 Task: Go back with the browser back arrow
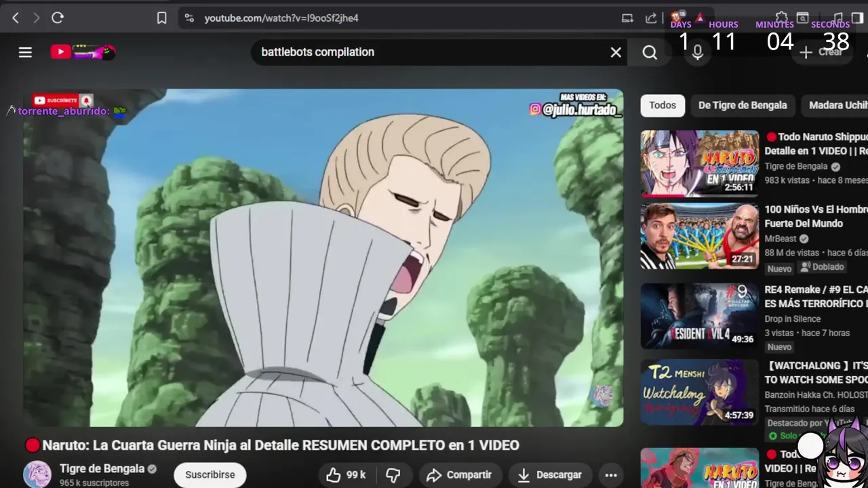point(15,18)
